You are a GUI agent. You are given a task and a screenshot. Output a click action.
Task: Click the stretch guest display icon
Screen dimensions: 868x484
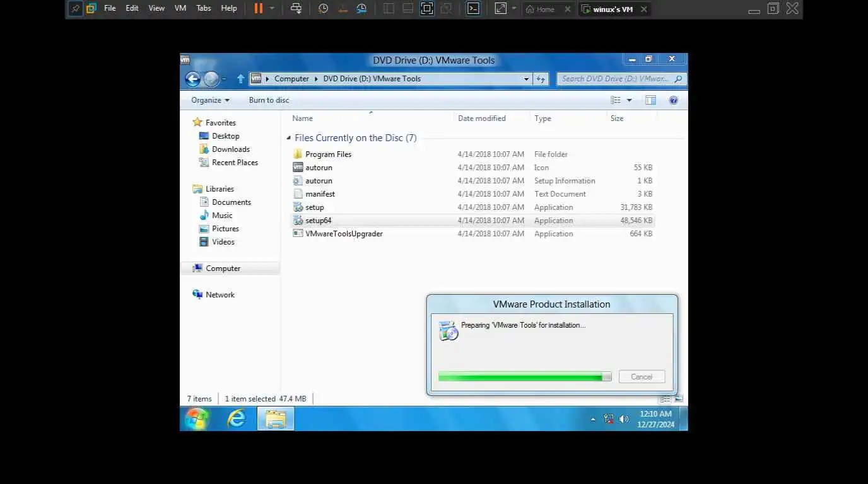click(x=501, y=9)
